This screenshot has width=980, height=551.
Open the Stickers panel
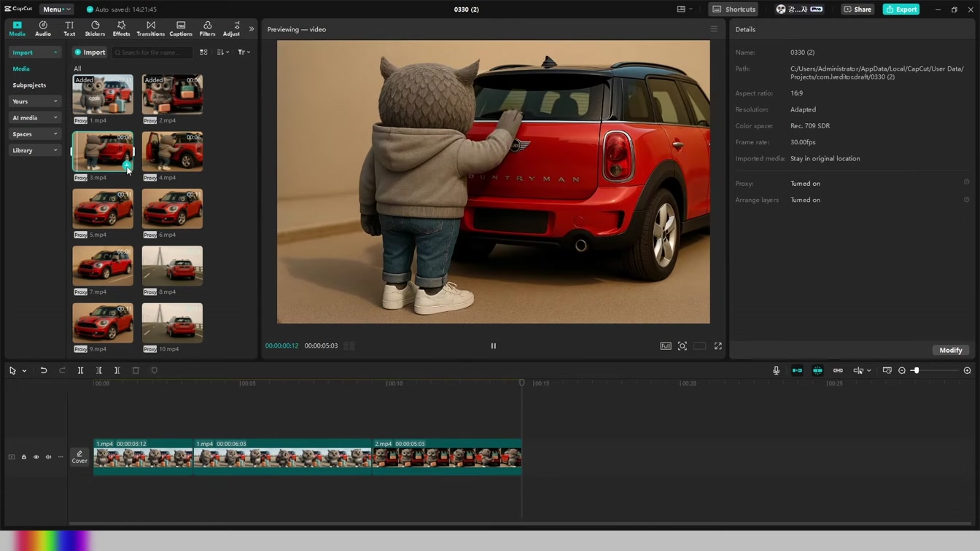coord(95,28)
